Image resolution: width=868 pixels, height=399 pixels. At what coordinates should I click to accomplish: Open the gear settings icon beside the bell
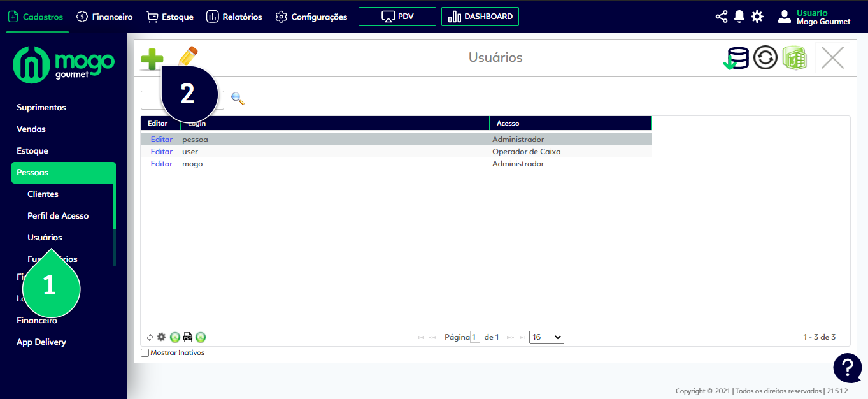pyautogui.click(x=757, y=17)
